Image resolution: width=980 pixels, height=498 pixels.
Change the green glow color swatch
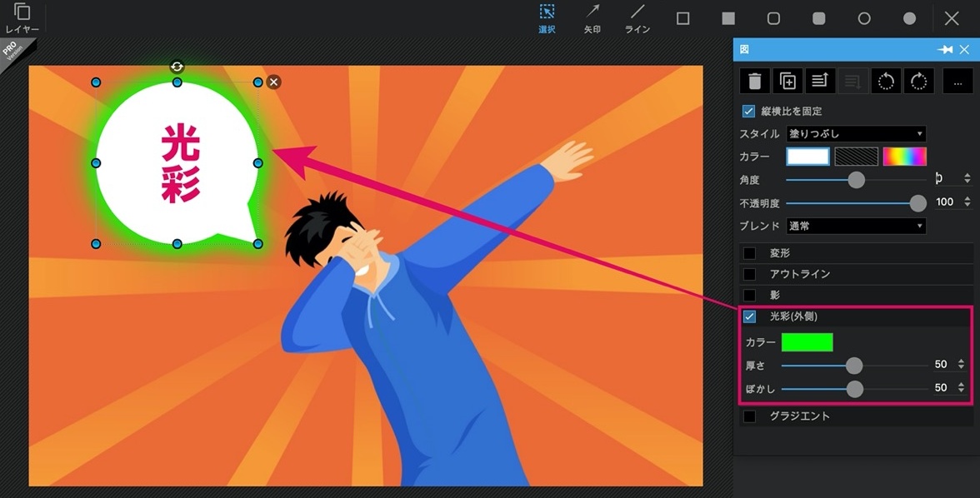(x=807, y=342)
